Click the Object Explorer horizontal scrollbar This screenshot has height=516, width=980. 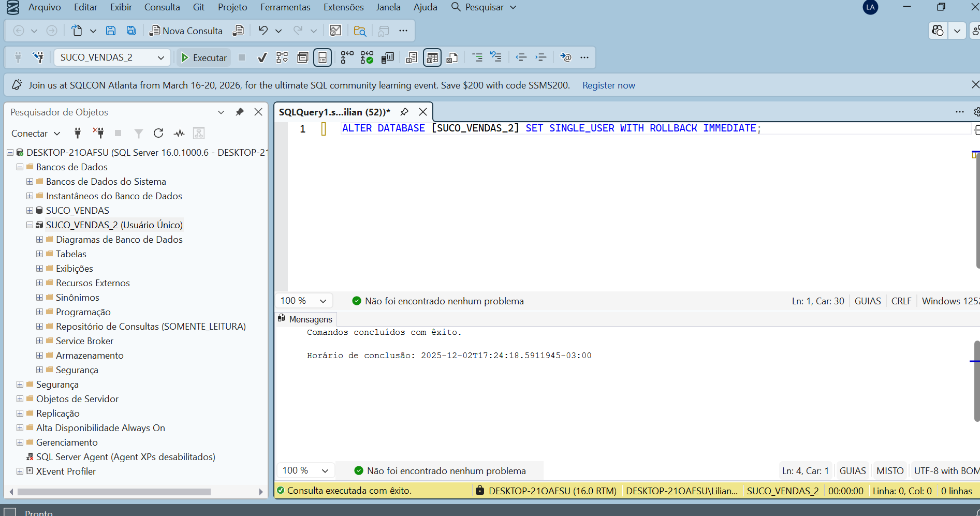point(114,492)
